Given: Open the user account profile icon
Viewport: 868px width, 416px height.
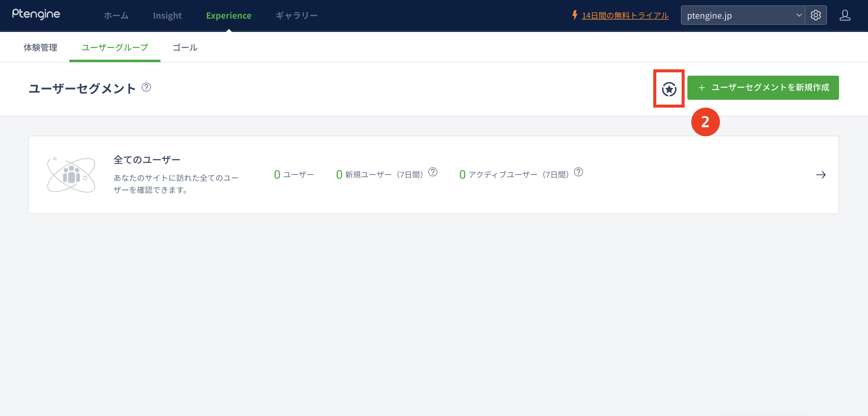Looking at the screenshot, I should click(845, 15).
